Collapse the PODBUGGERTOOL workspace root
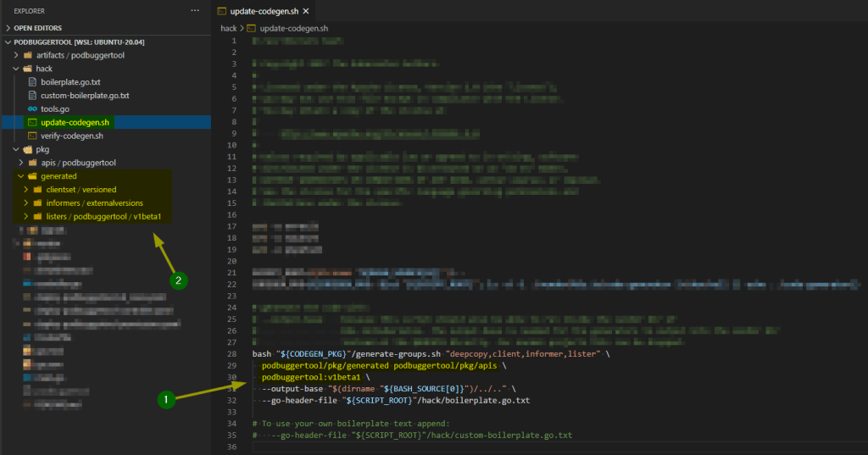This screenshot has width=868, height=455. 8,42
